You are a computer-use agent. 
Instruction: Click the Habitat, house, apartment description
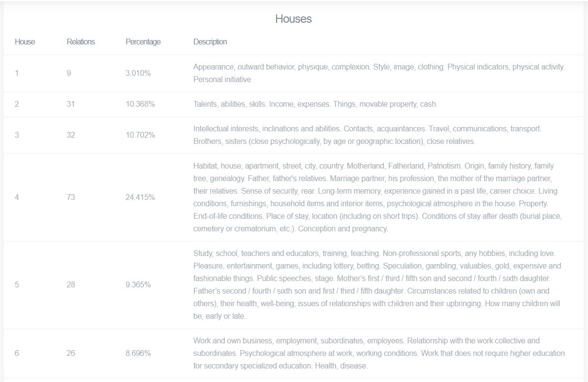pyautogui.click(x=377, y=198)
